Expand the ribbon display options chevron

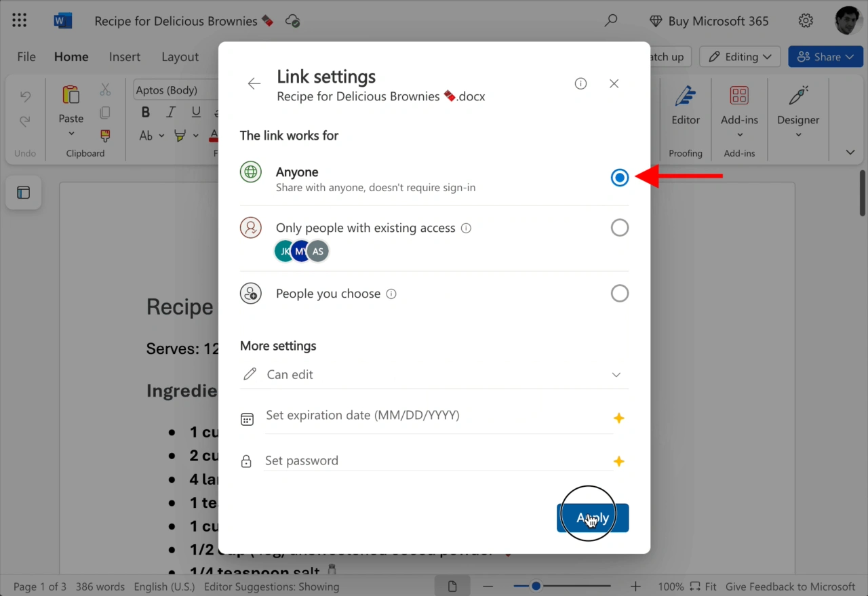[850, 153]
